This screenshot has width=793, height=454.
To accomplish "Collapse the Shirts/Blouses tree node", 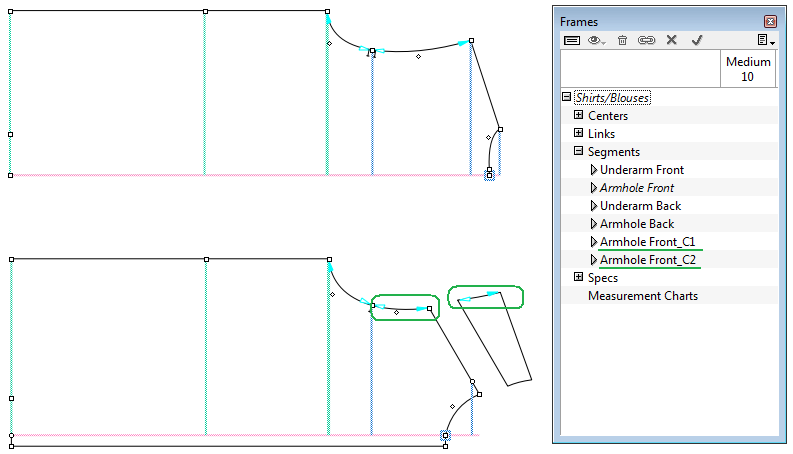I will 567,98.
